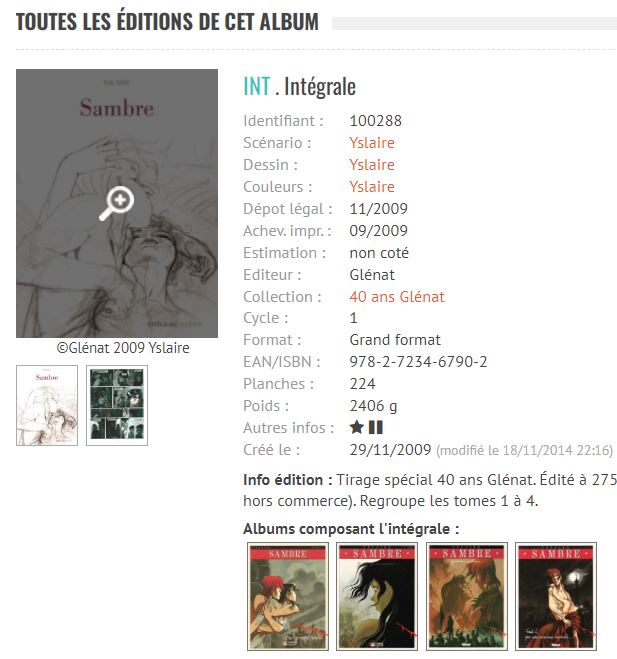Screen dimensions: 617x659
Task: Click the magnifier zoom icon on cover
Action: [116, 203]
